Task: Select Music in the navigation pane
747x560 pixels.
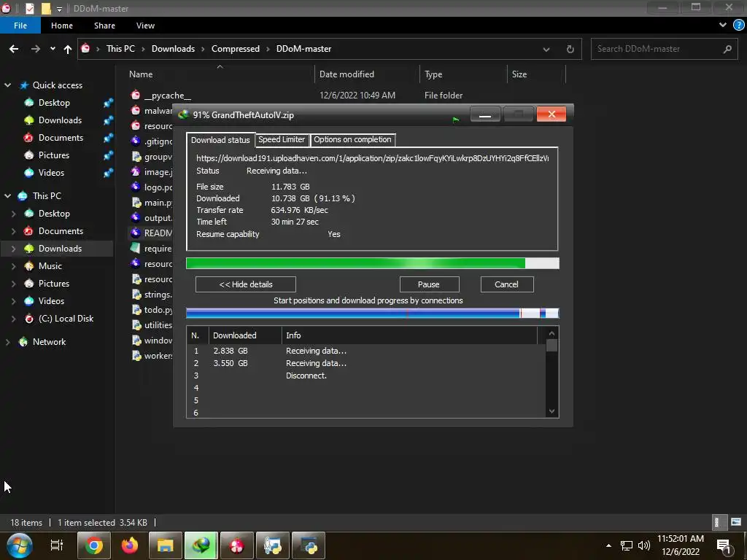Action: 50,266
